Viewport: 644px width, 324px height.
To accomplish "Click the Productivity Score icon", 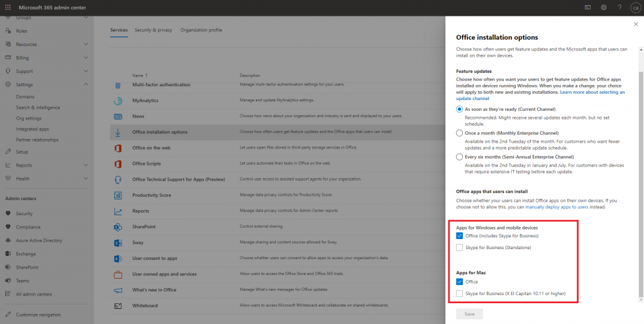I will [118, 196].
